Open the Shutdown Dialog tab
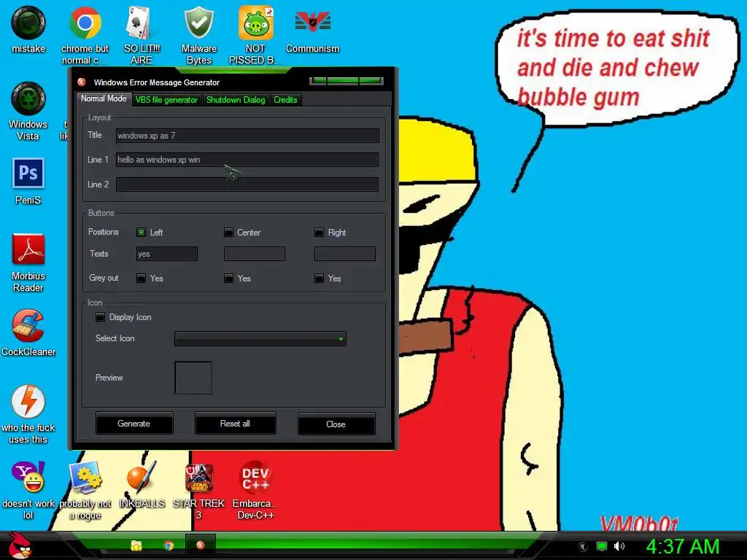 tap(236, 100)
